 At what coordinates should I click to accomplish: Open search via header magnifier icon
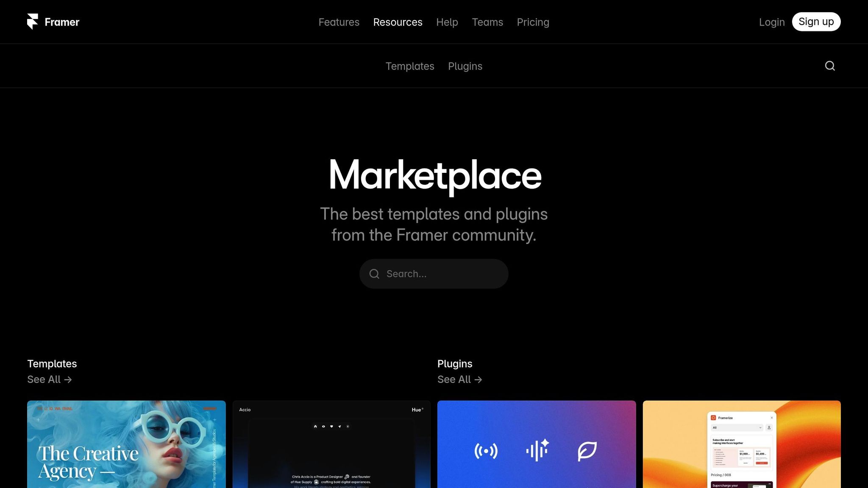point(830,66)
